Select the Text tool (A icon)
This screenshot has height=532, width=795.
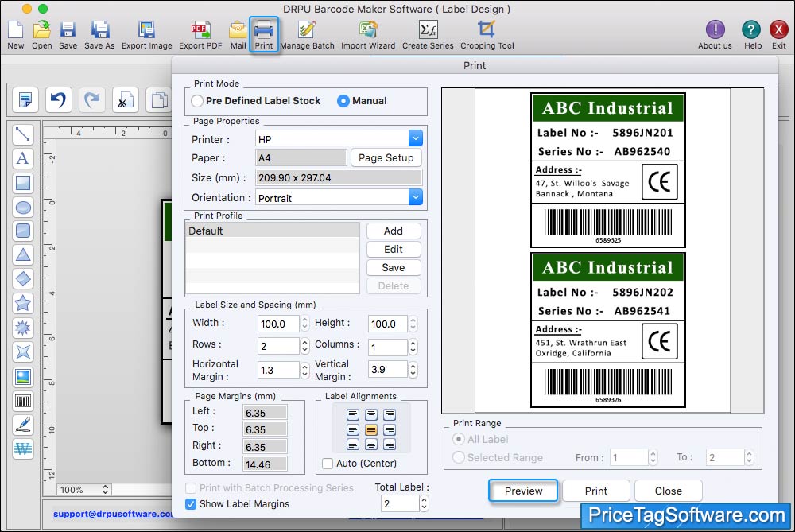click(x=23, y=158)
